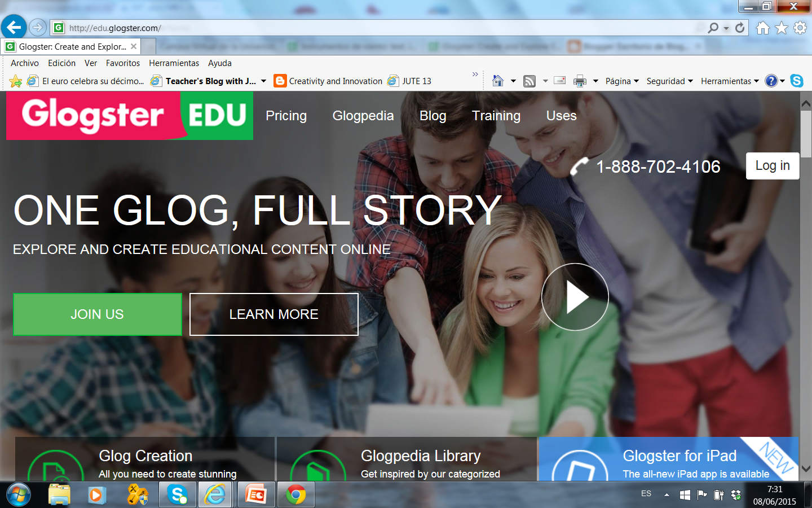Image resolution: width=812 pixels, height=508 pixels.
Task: Click the Log in button
Action: (x=773, y=166)
